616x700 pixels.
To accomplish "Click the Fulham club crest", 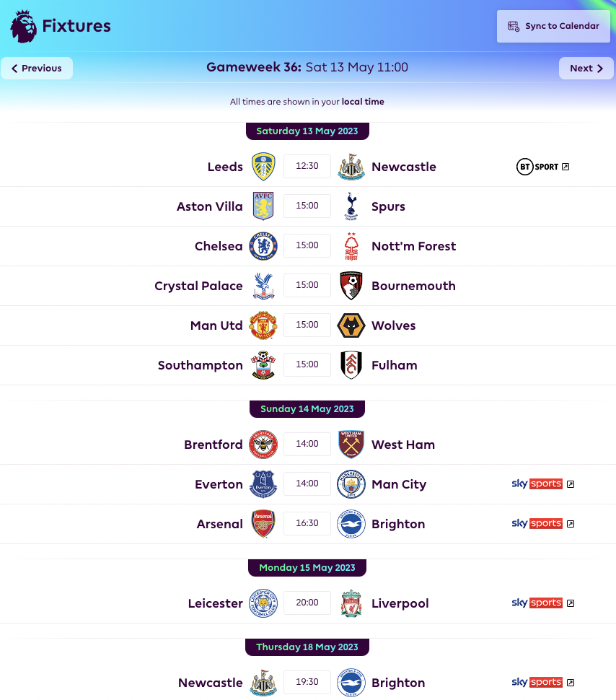I will [351, 365].
